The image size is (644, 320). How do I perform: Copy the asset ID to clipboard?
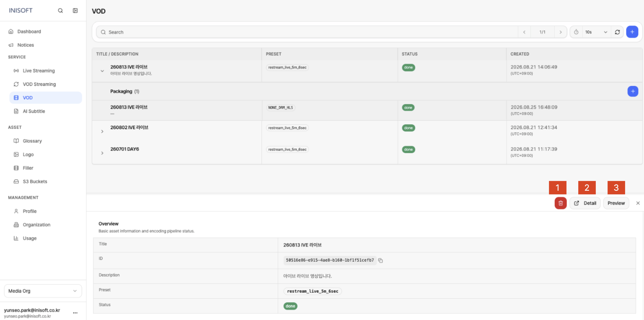(x=380, y=260)
